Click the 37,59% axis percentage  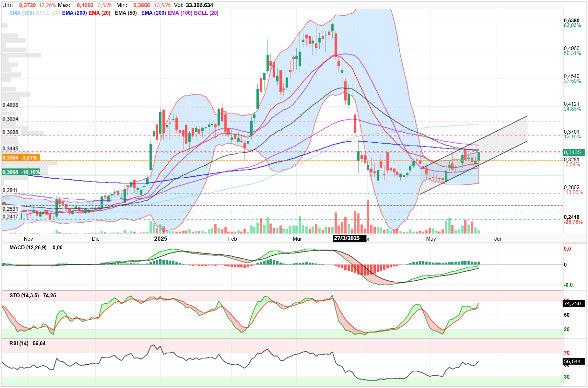click(572, 81)
